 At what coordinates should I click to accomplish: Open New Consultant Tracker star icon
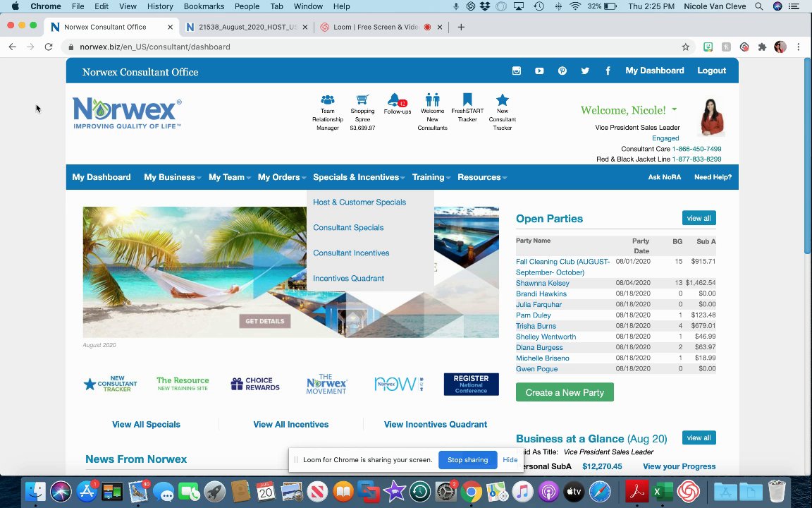pyautogui.click(x=503, y=99)
